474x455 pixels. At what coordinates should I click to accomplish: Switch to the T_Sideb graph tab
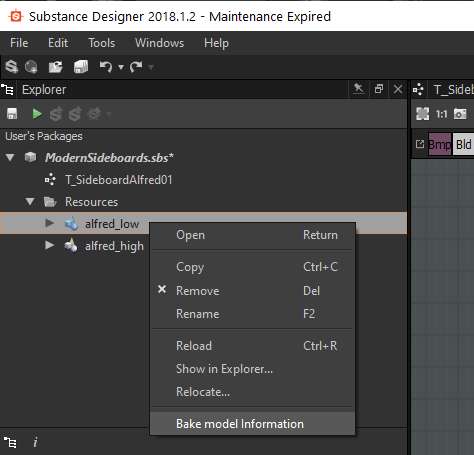pyautogui.click(x=453, y=89)
